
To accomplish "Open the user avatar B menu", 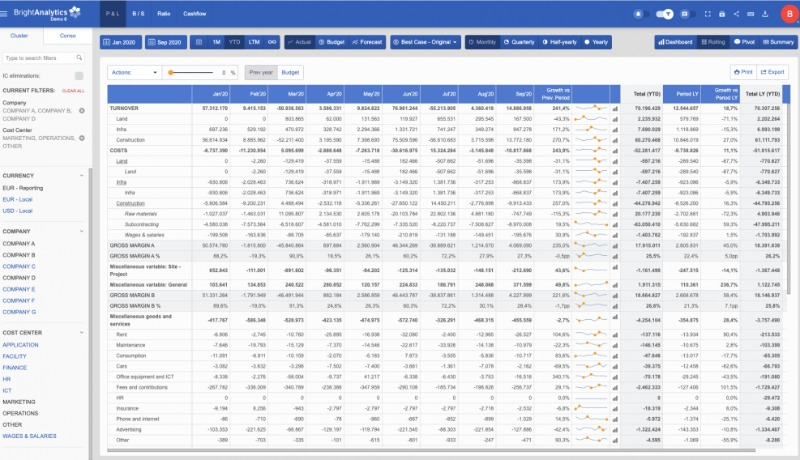I will (x=789, y=14).
